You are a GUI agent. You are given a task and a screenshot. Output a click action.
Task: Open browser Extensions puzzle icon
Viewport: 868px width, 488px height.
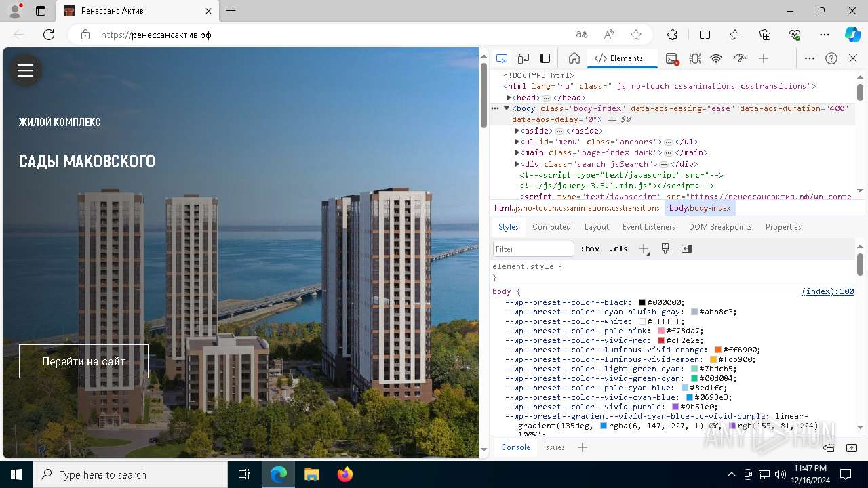point(672,35)
